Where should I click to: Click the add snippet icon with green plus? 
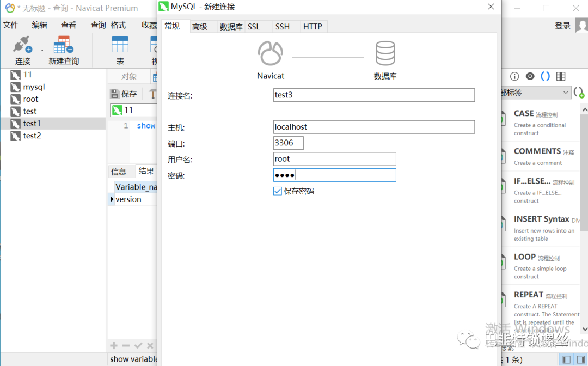point(579,93)
